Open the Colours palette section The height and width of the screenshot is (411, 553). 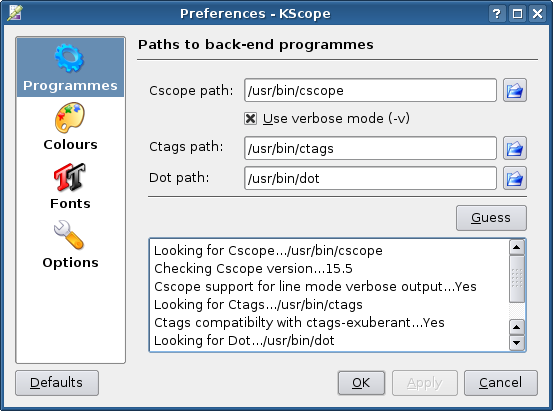tap(69, 118)
